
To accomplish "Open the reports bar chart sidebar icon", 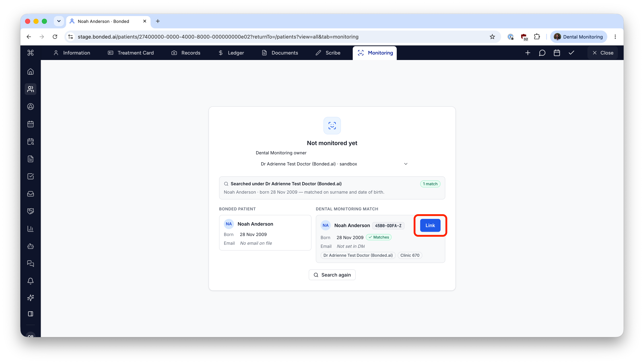I will click(x=31, y=229).
